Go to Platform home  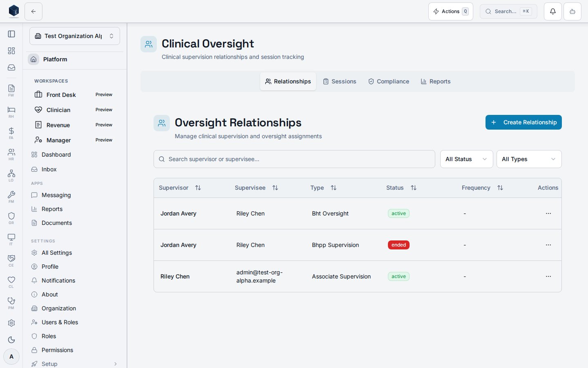pyautogui.click(x=75, y=59)
